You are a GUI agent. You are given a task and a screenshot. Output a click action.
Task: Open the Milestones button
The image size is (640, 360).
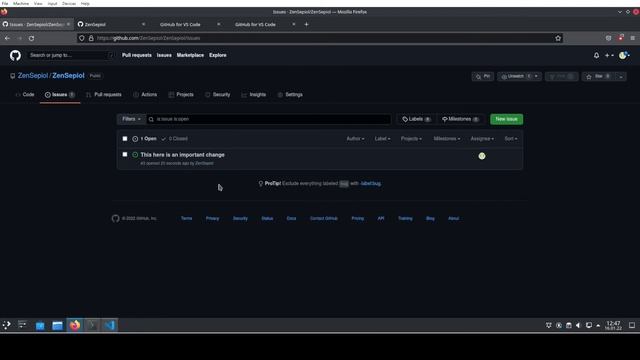point(460,119)
